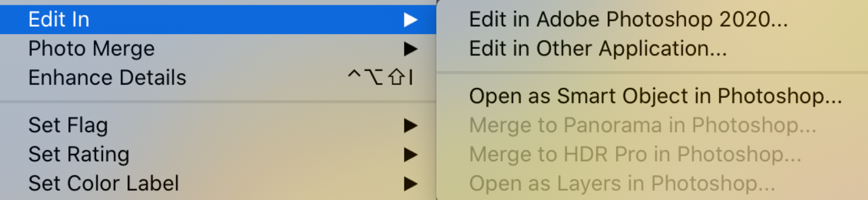
Task: Select the Photo Merge menu item
Action: pyautogui.click(x=218, y=49)
